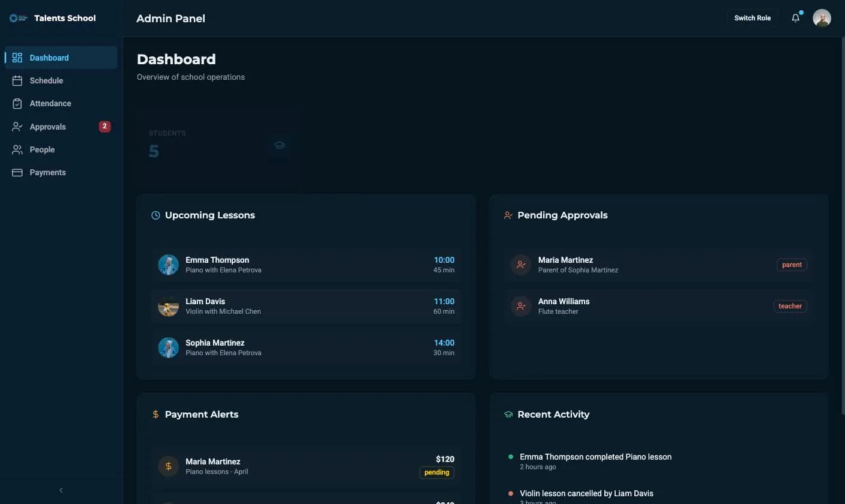
Task: Click the red Approvals badge showing 2
Action: [x=104, y=127]
